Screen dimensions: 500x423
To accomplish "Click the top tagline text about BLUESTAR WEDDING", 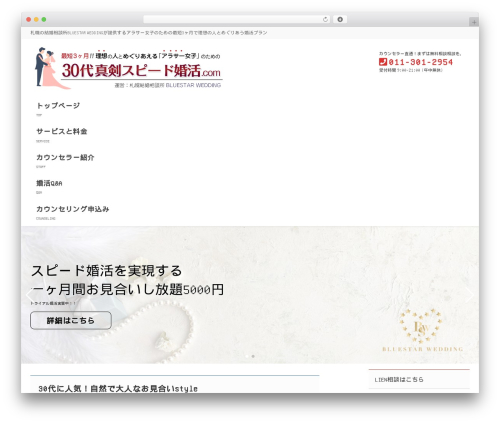I will (x=149, y=33).
